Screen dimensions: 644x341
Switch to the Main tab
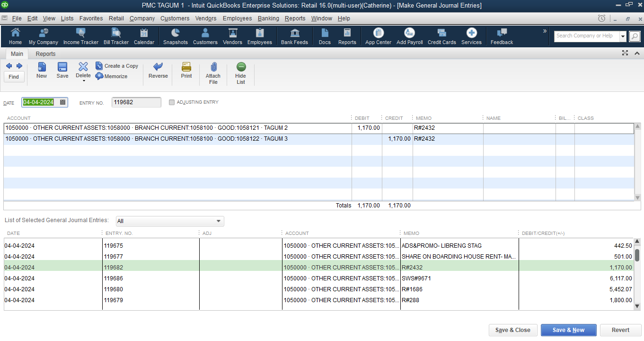click(x=17, y=54)
